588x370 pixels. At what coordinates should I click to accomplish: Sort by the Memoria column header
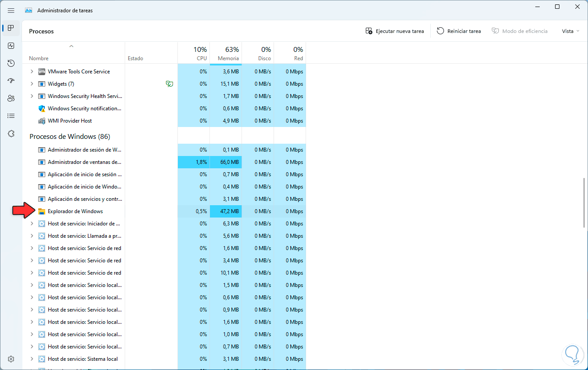226,53
